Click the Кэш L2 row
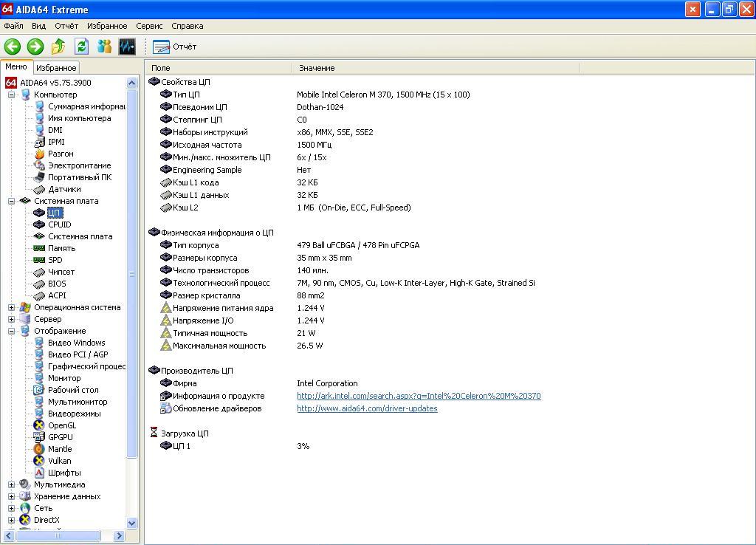The width and height of the screenshot is (756, 545). [x=284, y=208]
